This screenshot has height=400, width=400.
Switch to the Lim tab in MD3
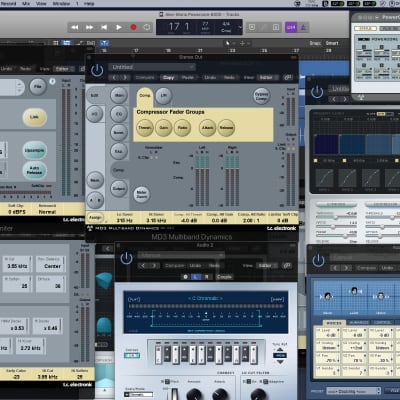pyautogui.click(x=164, y=95)
